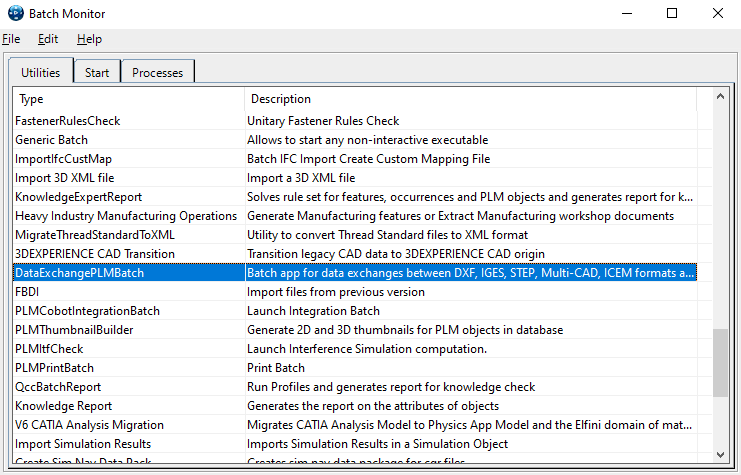The height and width of the screenshot is (475, 741).
Task: Select PLMCobotIntegrationBatch utility
Action: pos(354,311)
